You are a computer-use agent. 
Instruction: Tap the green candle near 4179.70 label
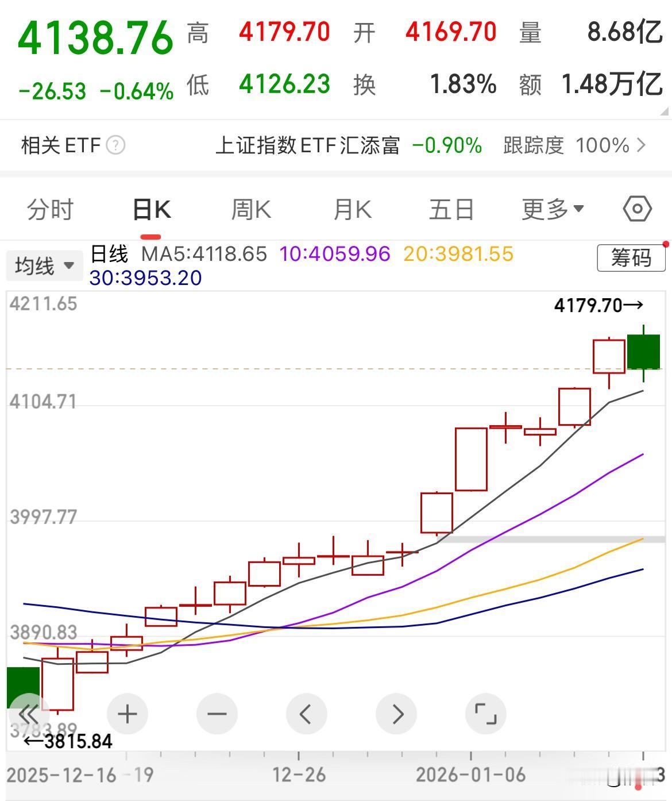click(644, 351)
